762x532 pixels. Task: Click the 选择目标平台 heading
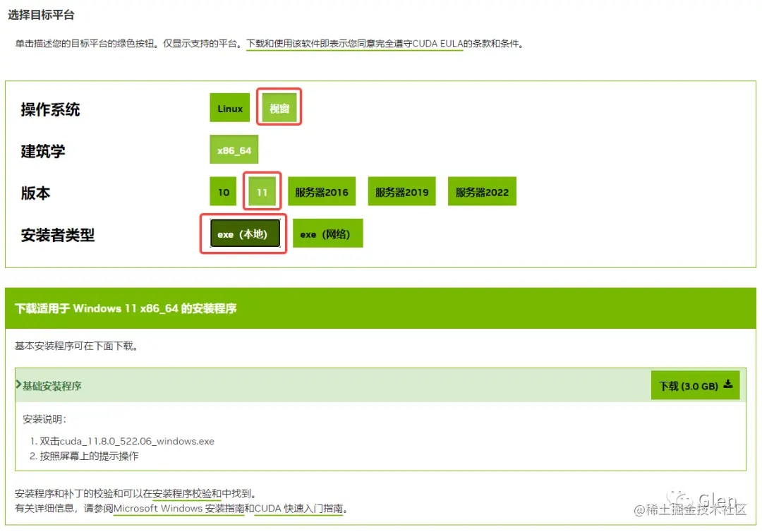pyautogui.click(x=41, y=15)
